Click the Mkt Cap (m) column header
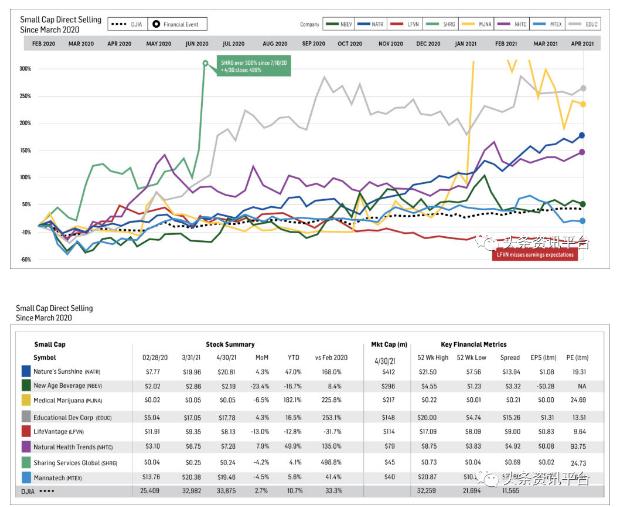Screen dimensions: 626x507 click(x=388, y=344)
